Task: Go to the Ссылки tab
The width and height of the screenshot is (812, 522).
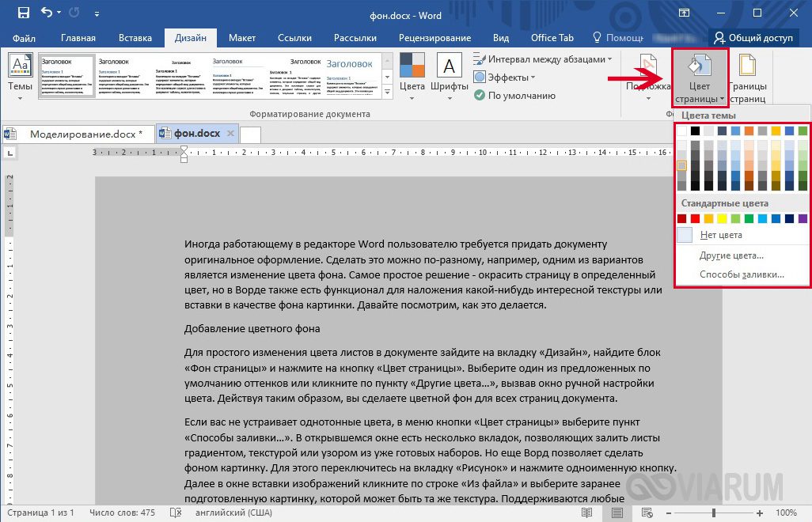Action: tap(294, 38)
